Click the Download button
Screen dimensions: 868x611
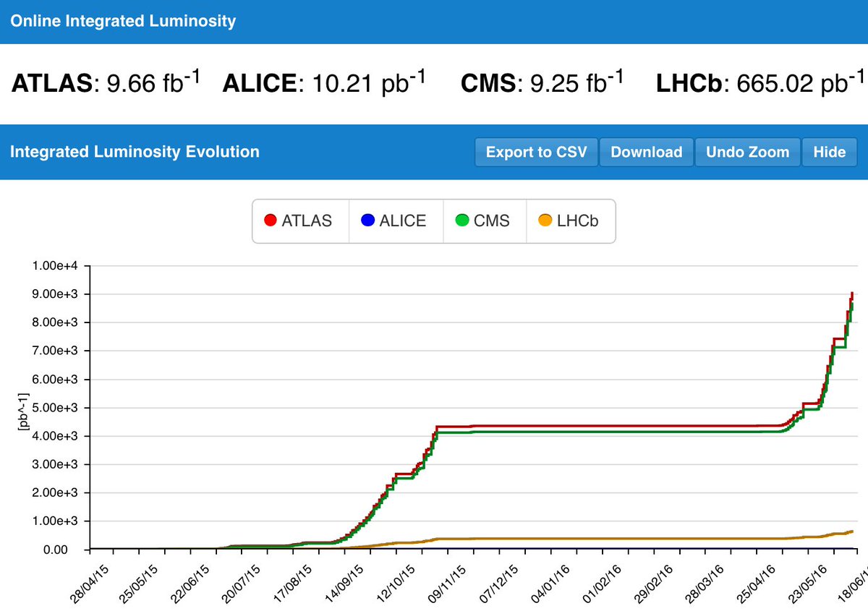click(x=647, y=152)
